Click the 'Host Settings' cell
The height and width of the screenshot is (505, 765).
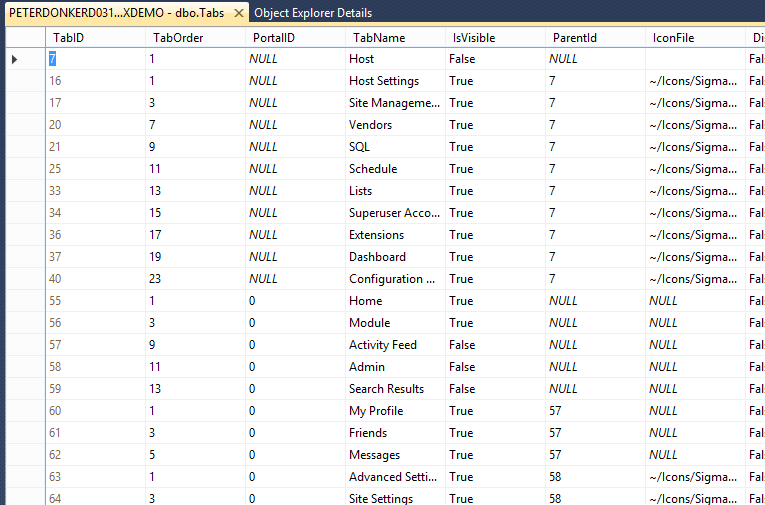[395, 81]
